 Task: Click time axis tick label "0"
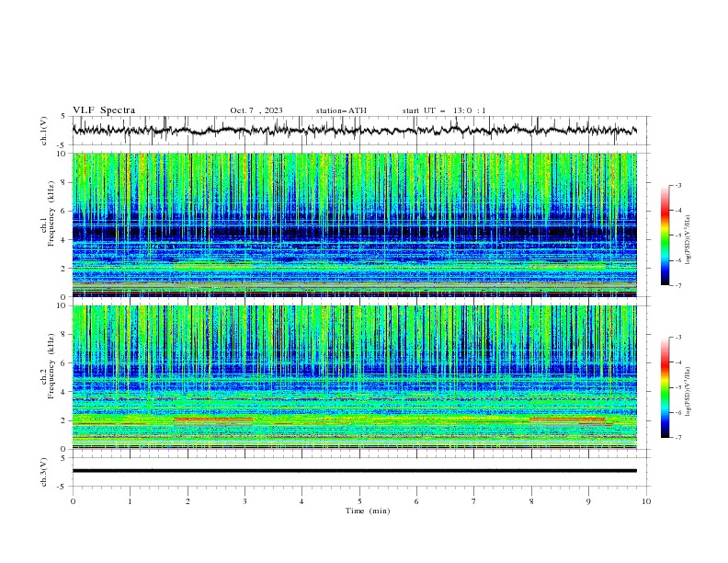[73, 501]
